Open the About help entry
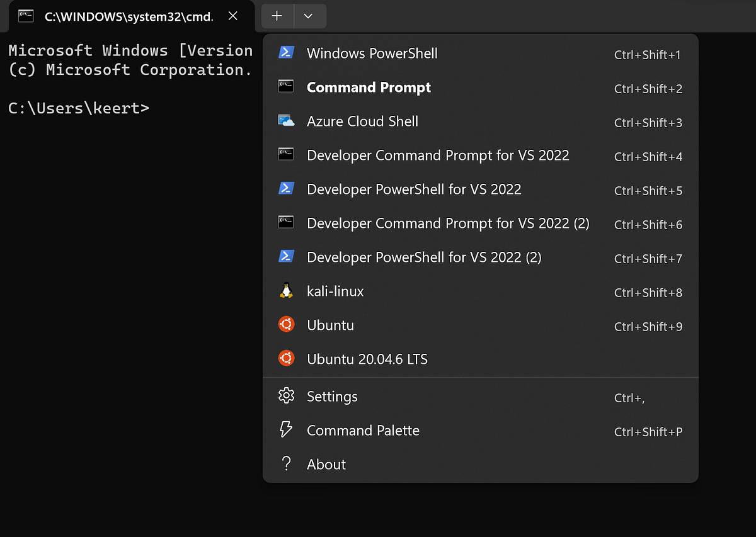Screen dimensions: 756x537 coord(326,464)
